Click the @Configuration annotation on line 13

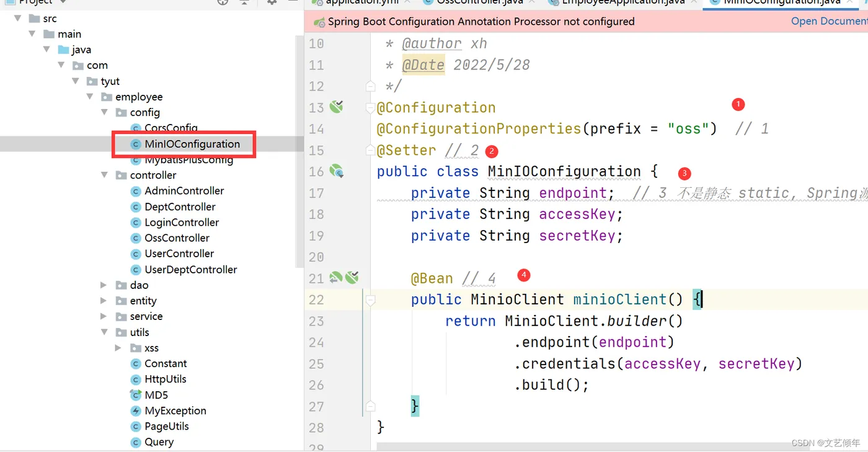click(436, 107)
